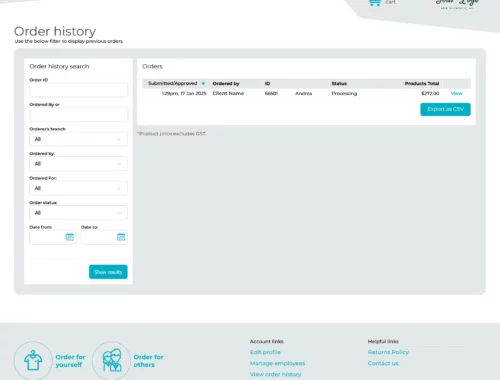Expand the Ordered For dropdown
This screenshot has height=380, width=500.
(78, 188)
